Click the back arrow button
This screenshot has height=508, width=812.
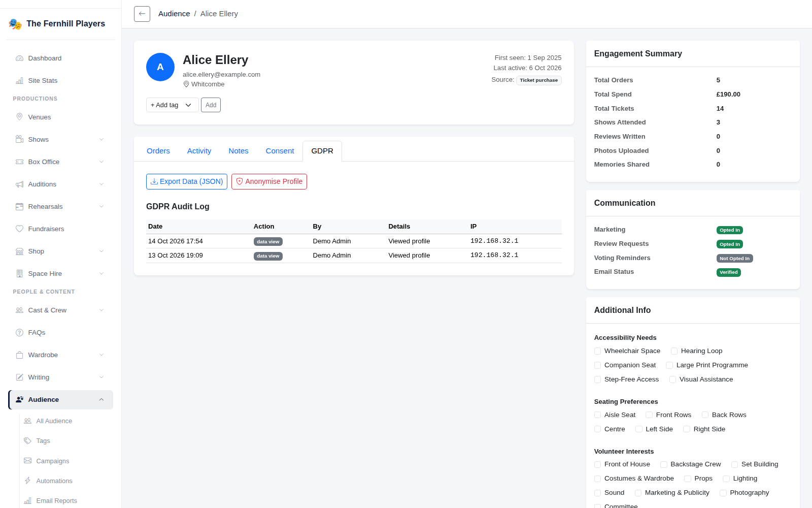[x=142, y=14]
